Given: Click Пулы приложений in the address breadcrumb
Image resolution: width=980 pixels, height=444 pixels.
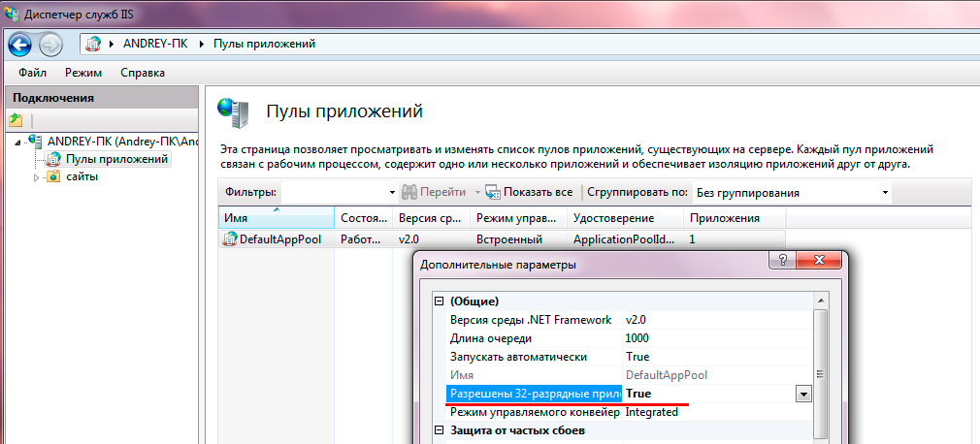Looking at the screenshot, I should click(264, 44).
